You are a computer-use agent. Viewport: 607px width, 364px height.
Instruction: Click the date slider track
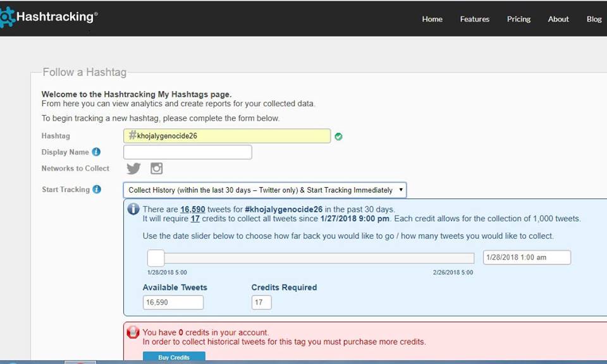(x=310, y=258)
